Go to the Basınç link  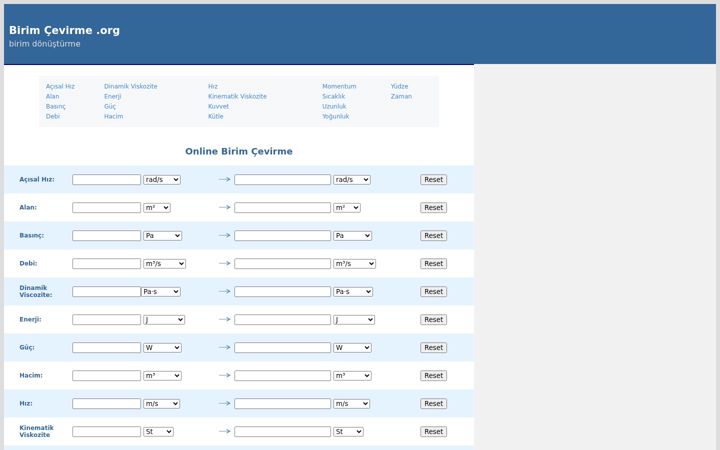point(56,107)
